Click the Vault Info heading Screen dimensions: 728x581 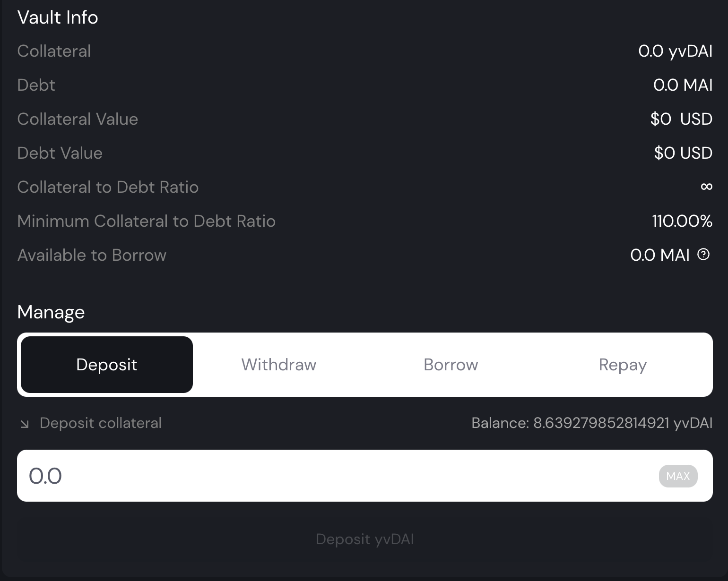coord(57,17)
